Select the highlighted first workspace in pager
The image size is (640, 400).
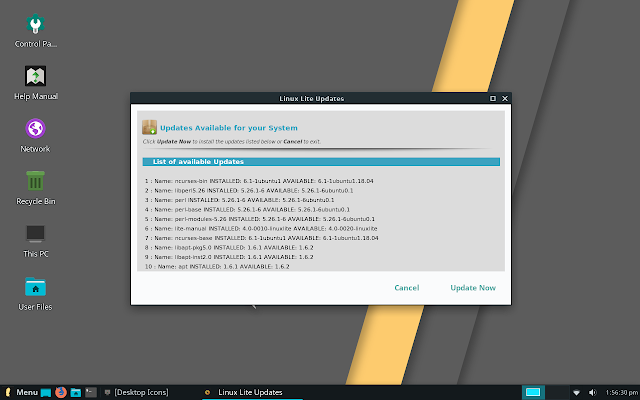click(533, 392)
